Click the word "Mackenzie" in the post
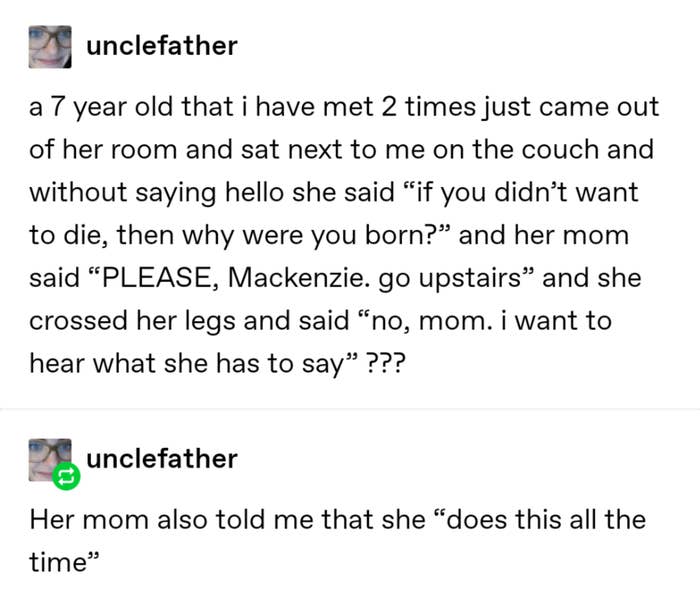Screen dimensions: 700x593 tap(299, 278)
